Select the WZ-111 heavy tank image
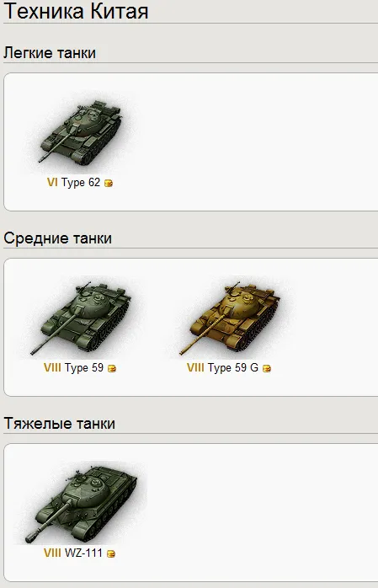Screen dimensions: 378x588 tap(81, 503)
